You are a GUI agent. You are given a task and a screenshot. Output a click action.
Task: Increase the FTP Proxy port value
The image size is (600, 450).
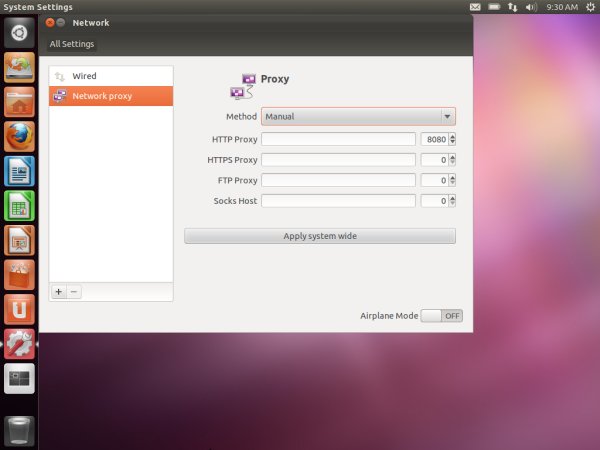(453, 177)
